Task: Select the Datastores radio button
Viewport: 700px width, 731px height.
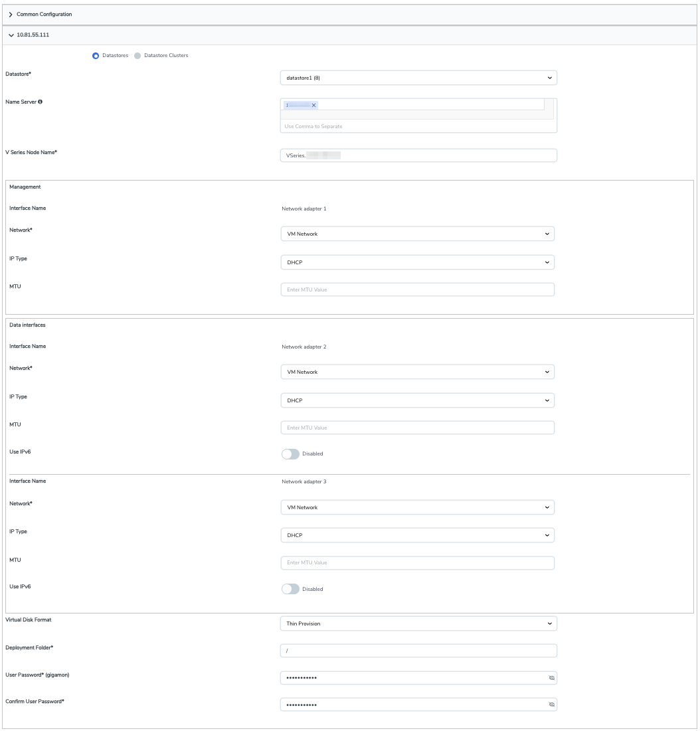Action: 96,56
